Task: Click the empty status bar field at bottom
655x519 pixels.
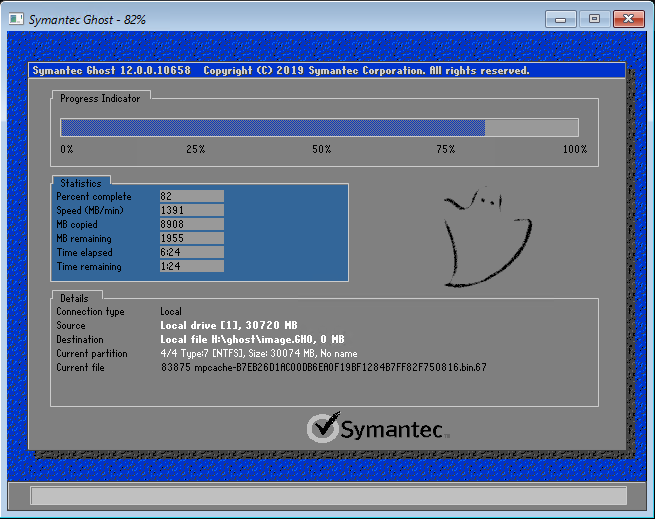Action: pyautogui.click(x=328, y=496)
